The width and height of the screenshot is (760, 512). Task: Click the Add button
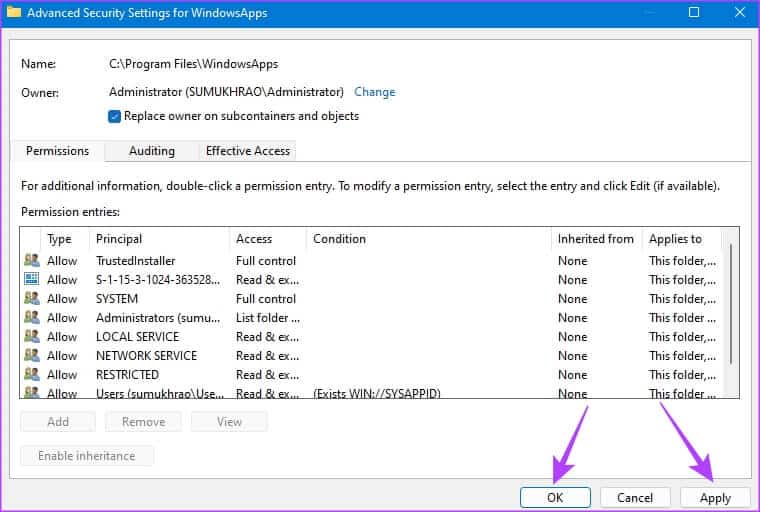58,422
